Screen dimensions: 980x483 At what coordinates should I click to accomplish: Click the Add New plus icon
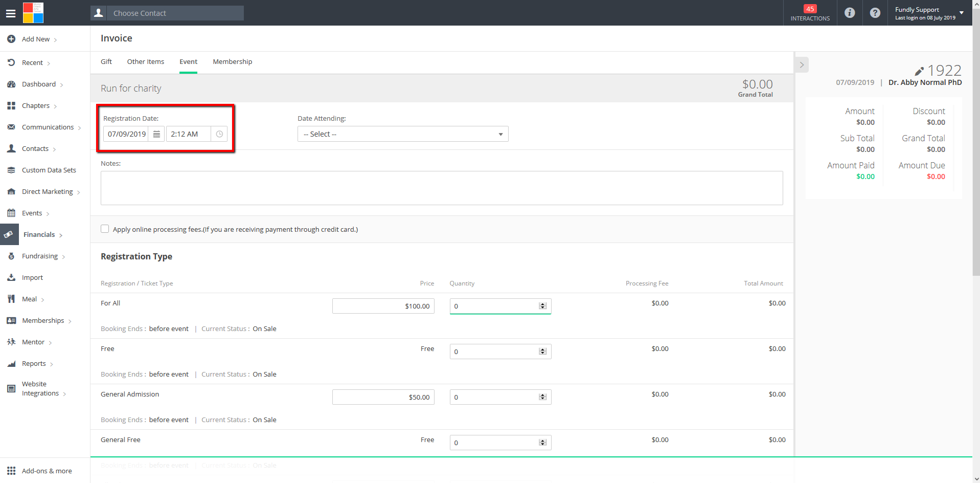click(x=11, y=39)
